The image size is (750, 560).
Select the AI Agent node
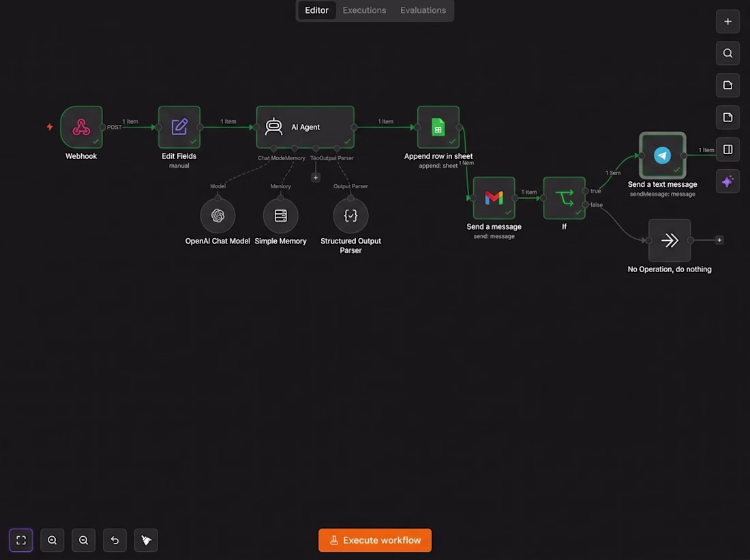pos(305,127)
